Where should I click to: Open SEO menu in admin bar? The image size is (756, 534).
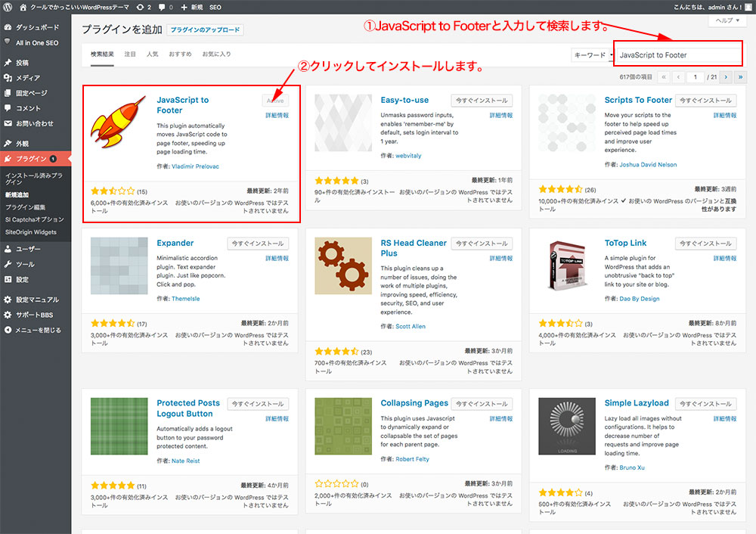(215, 8)
